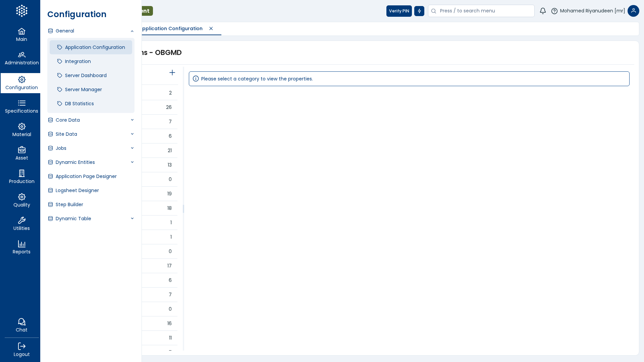Open the Utilities wrench section

coord(21,224)
